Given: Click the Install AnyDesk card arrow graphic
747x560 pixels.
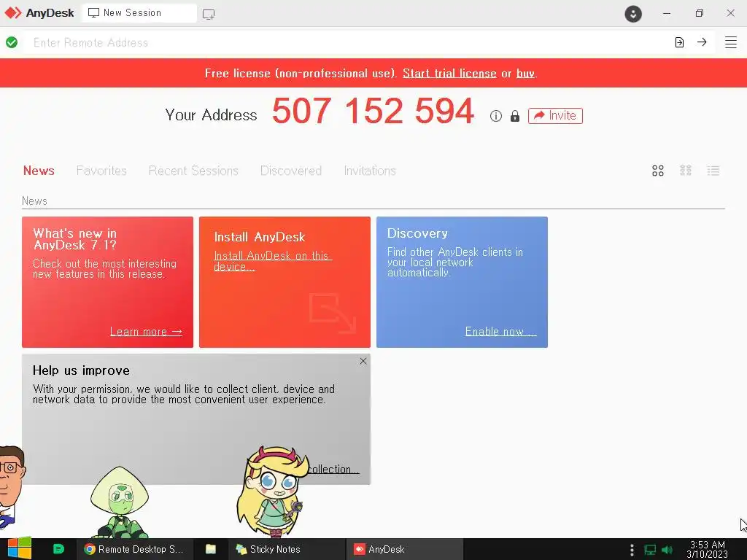Looking at the screenshot, I should pos(332,314).
